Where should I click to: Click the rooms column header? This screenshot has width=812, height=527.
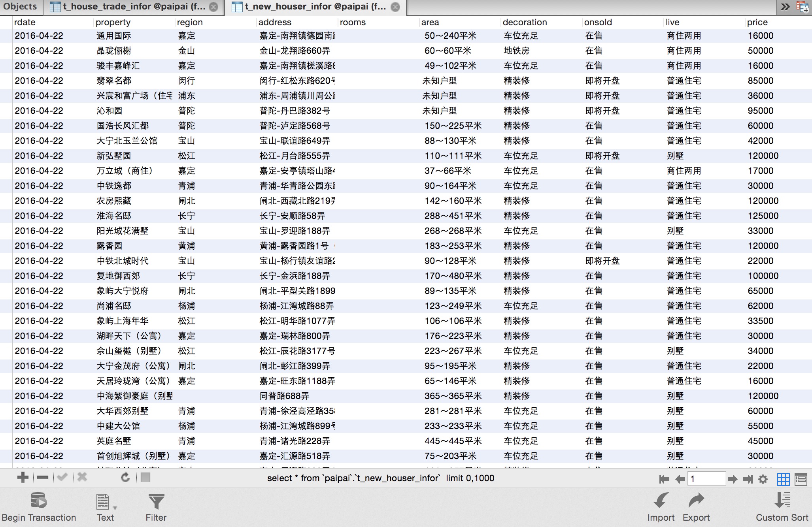tap(379, 22)
